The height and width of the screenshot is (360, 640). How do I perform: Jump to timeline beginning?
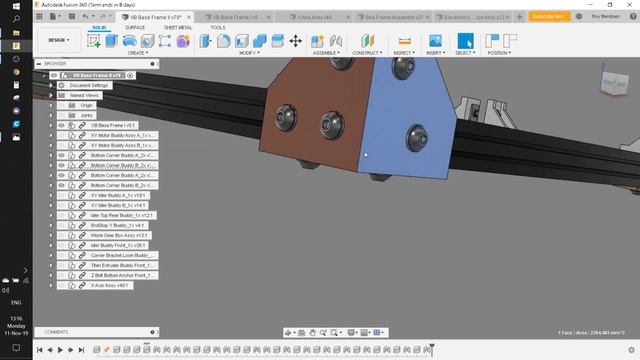[x=40, y=350]
